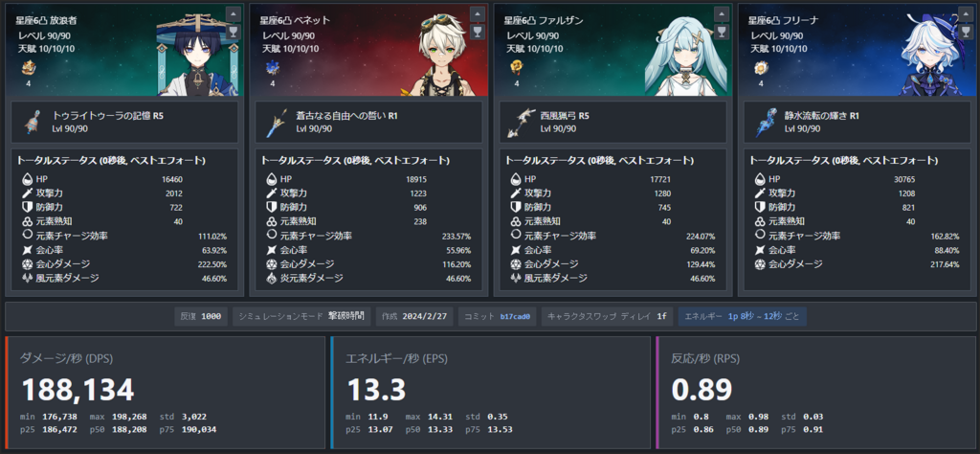The image size is (980, 454).
Task: Click the artifact set icon on 放浪者's card
Action: [29, 68]
